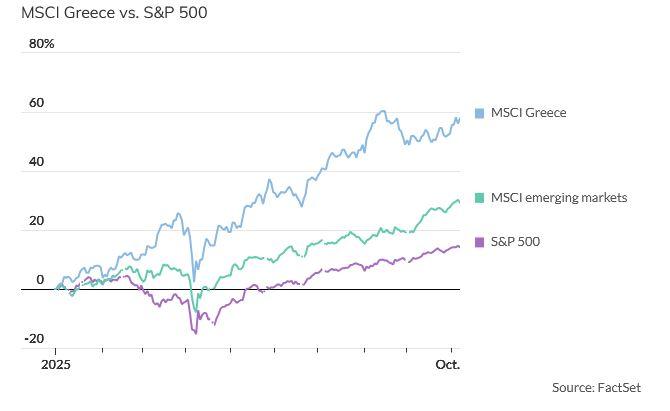Select the MSCI Greece legend label
The image size is (670, 411).
(528, 113)
